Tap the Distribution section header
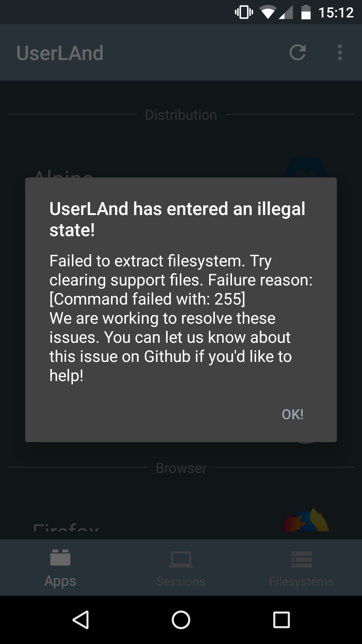This screenshot has height=644, width=362. [181, 114]
